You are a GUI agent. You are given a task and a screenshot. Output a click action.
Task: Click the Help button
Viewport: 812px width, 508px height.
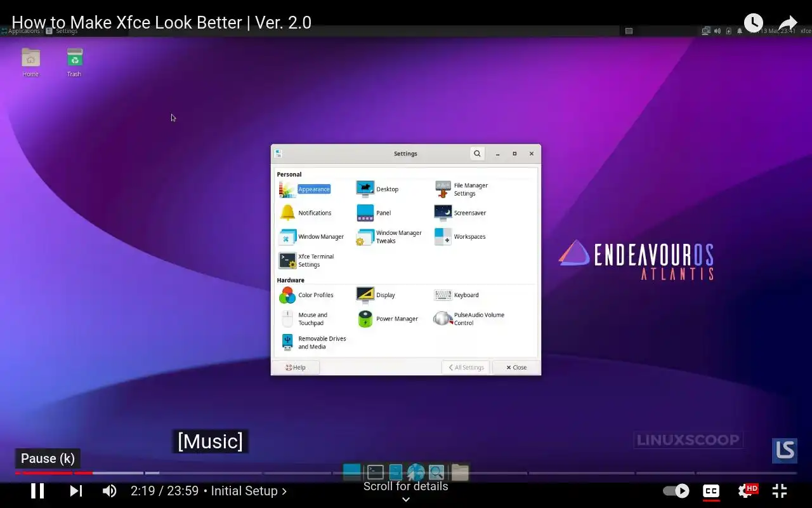[296, 367]
